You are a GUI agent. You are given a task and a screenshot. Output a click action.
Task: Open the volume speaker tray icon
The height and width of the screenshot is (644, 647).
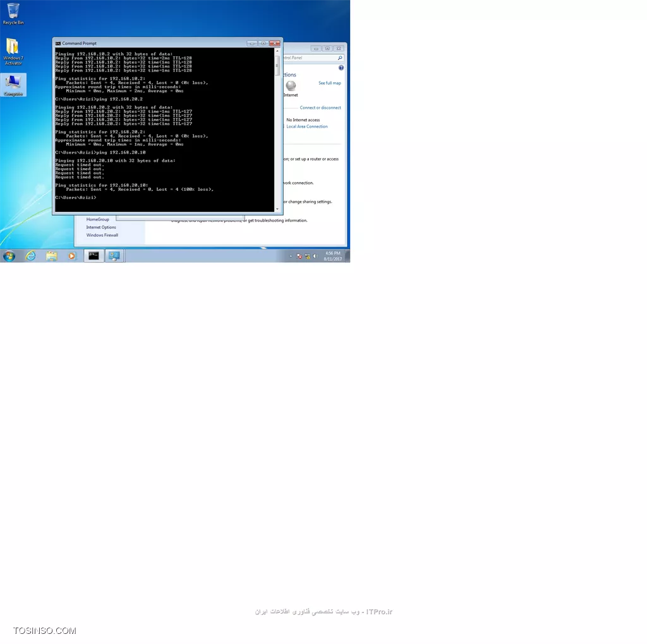point(315,257)
